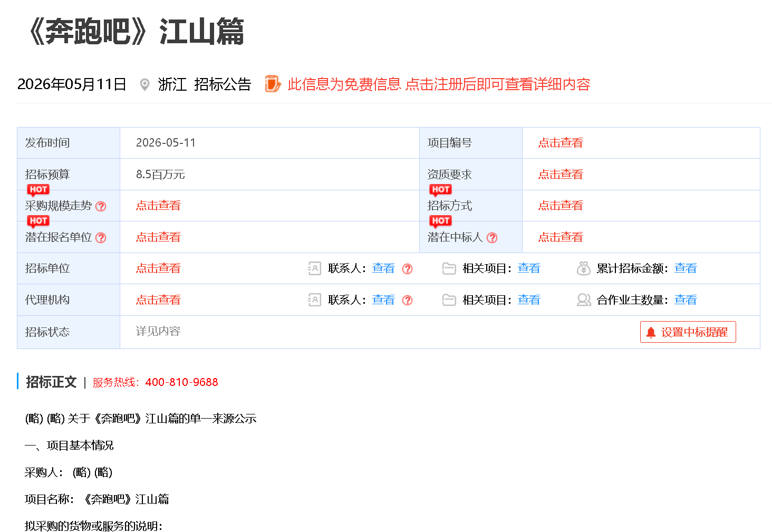Image resolution: width=772 pixels, height=532 pixels.
Task: Click the HOT badge above 采购规模走势
Action: point(38,190)
